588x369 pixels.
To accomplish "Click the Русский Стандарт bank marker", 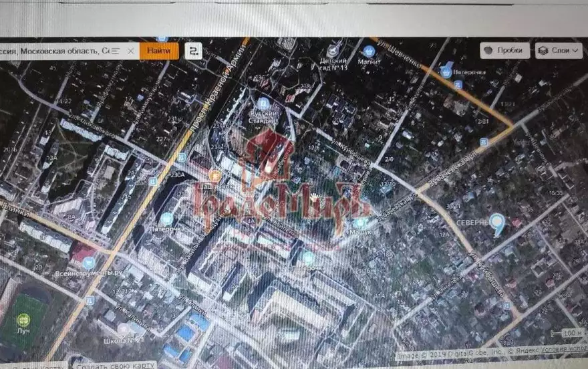I will click(263, 103).
